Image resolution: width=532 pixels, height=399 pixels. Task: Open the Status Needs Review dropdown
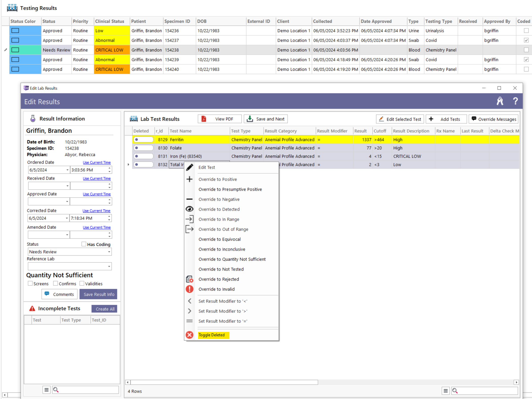(109, 252)
